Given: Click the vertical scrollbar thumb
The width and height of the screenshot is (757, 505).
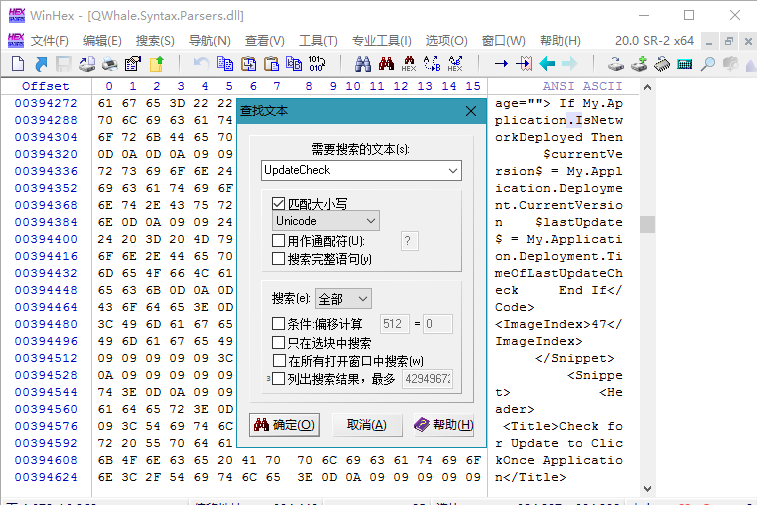Looking at the screenshot, I should [647, 224].
